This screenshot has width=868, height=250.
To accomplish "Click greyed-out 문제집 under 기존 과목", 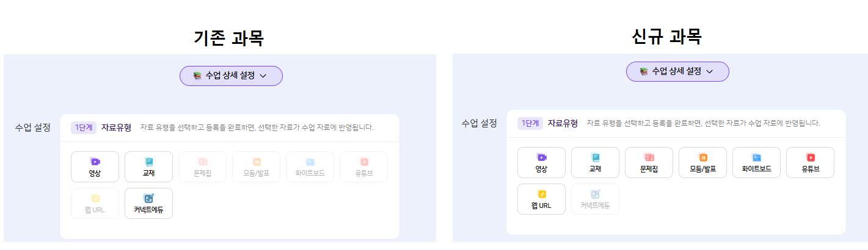I will [202, 166].
